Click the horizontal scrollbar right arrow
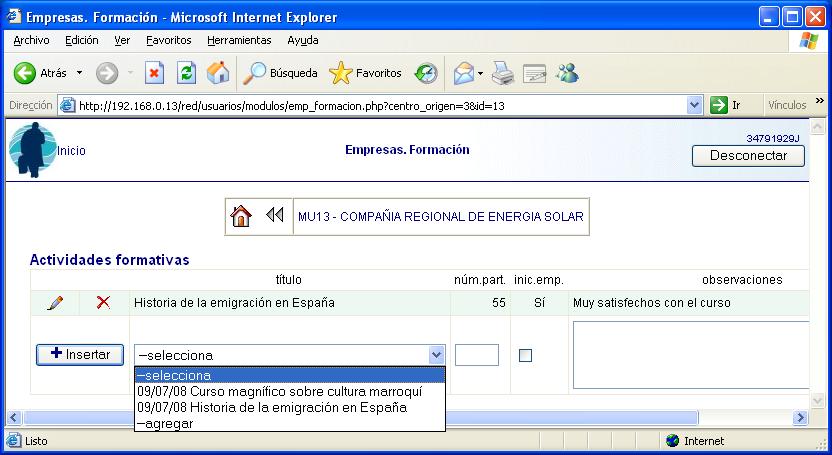The image size is (832, 455). 800,417
